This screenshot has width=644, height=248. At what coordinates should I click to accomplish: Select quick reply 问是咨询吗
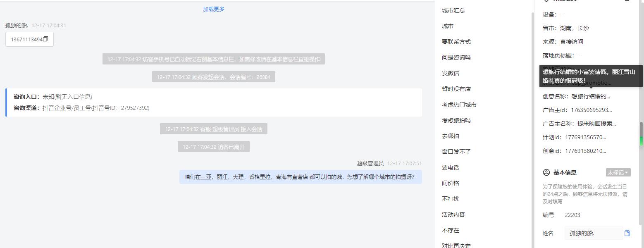[456, 57]
